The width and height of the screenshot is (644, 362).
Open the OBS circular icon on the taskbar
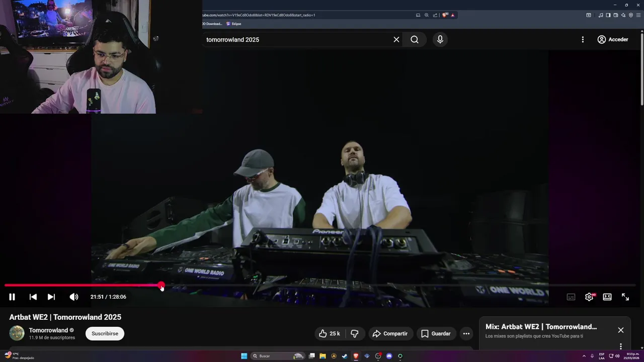[x=378, y=356]
